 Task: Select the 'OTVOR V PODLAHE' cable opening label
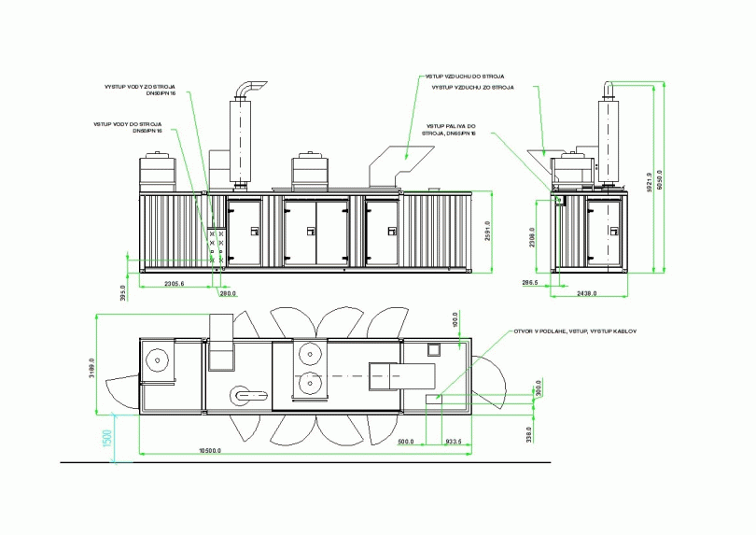[x=569, y=331]
